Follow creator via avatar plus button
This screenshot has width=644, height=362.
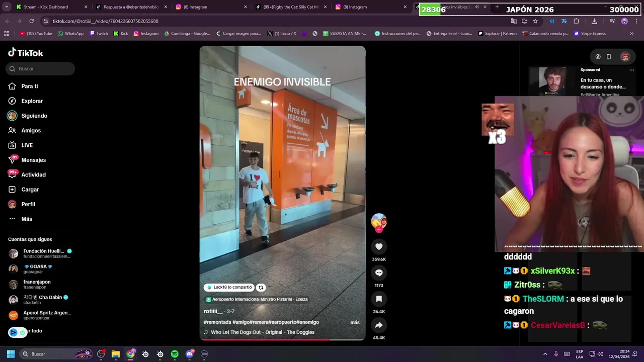[379, 229]
